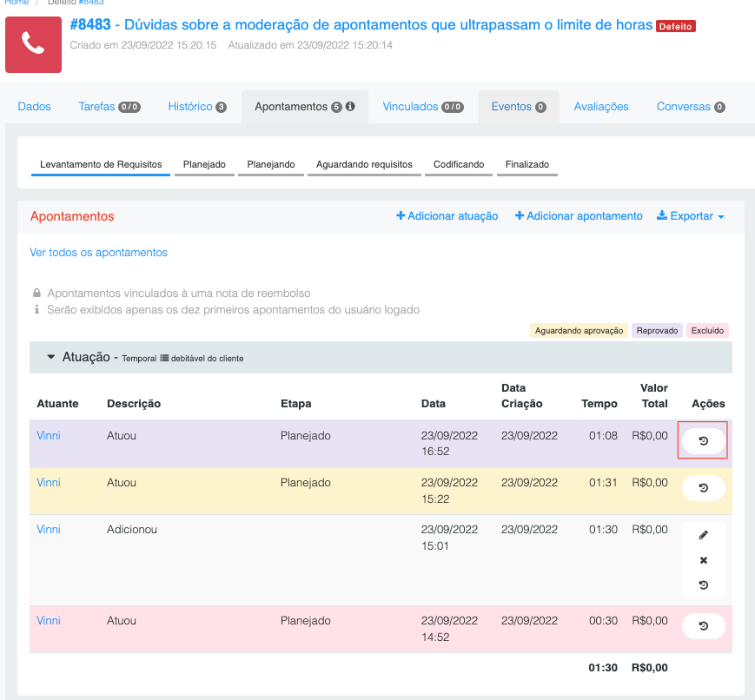Click the Valor Total column header
The width and height of the screenshot is (755, 700).
point(654,396)
